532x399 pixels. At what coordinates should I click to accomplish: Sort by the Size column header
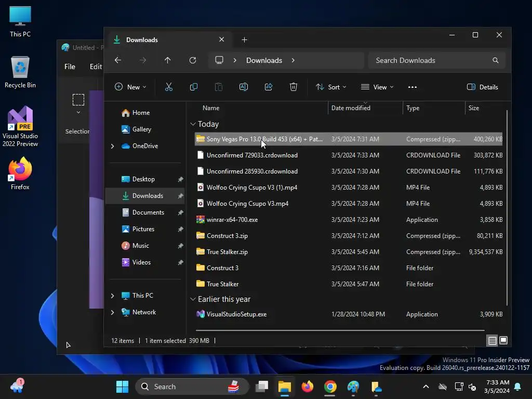coord(474,108)
